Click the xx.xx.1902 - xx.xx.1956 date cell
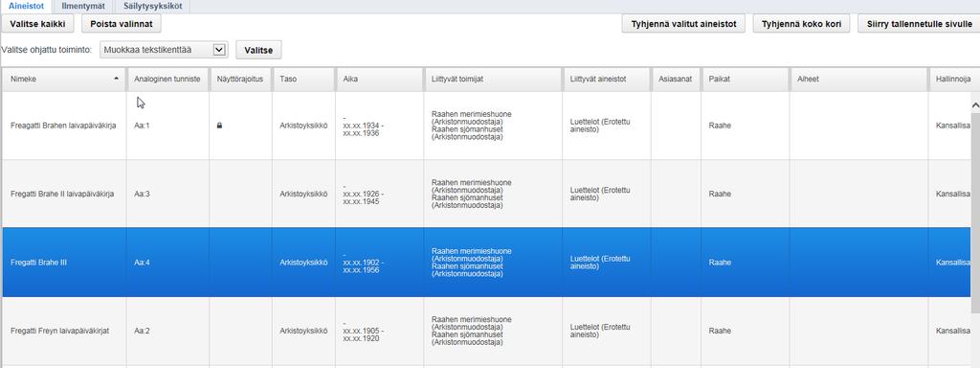 tap(379, 263)
